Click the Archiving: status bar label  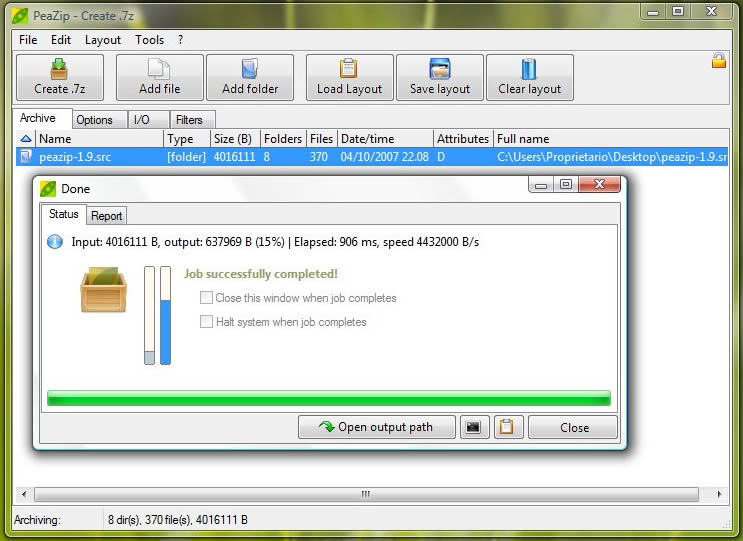37,520
